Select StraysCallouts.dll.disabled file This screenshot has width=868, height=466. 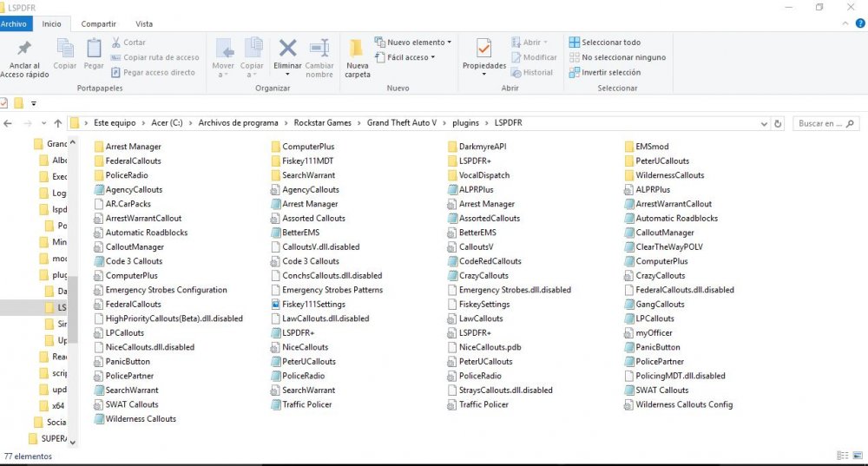coord(500,391)
